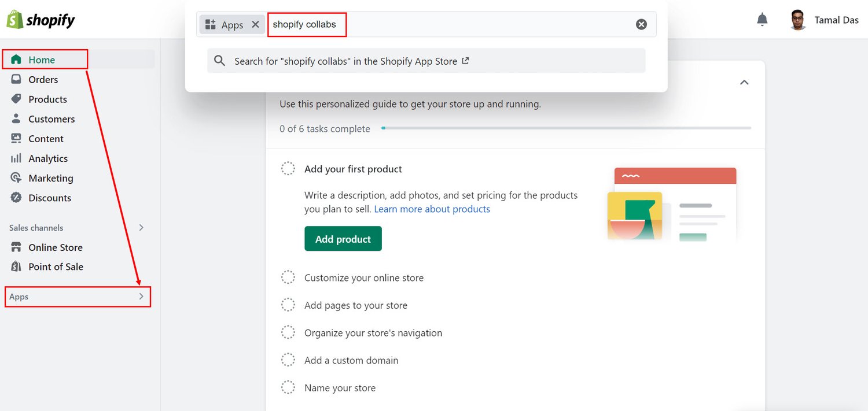Click the Orders inbox icon
Image resolution: width=868 pixels, height=411 pixels.
click(16, 79)
